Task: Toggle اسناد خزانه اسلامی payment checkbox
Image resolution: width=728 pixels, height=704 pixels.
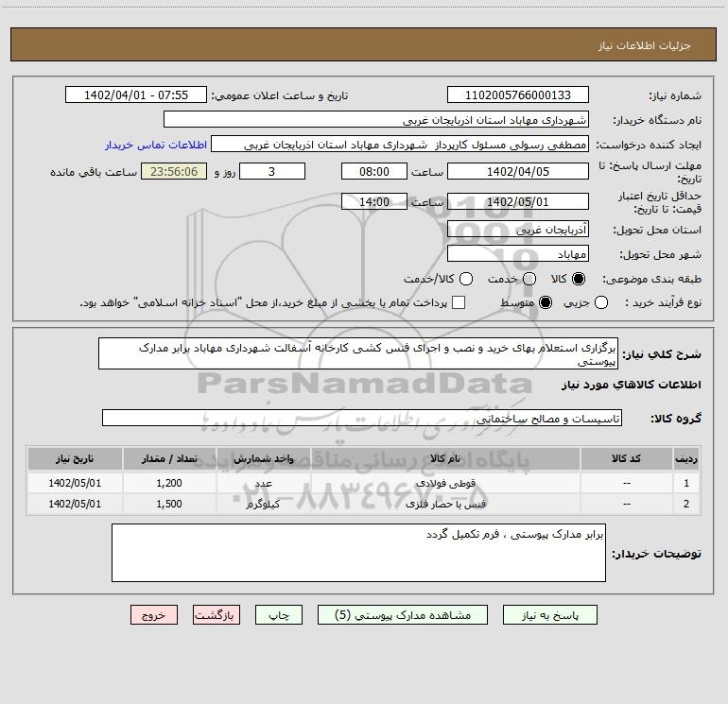Action: tap(459, 302)
